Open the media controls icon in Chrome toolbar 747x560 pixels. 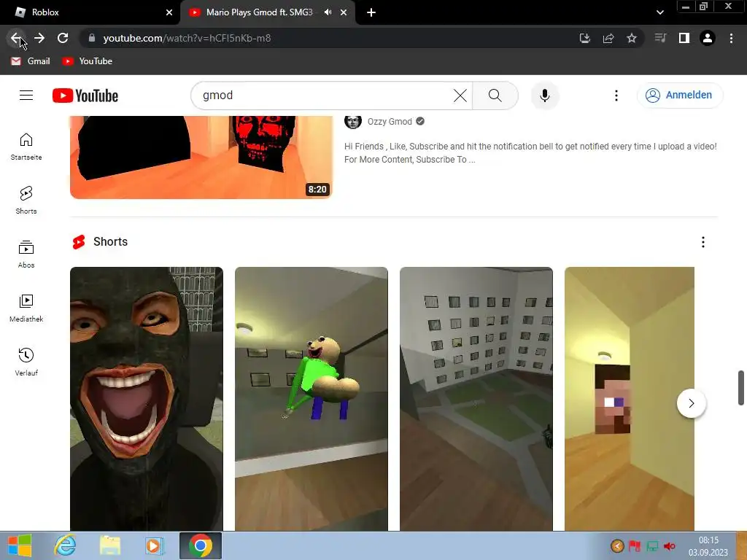pyautogui.click(x=660, y=38)
